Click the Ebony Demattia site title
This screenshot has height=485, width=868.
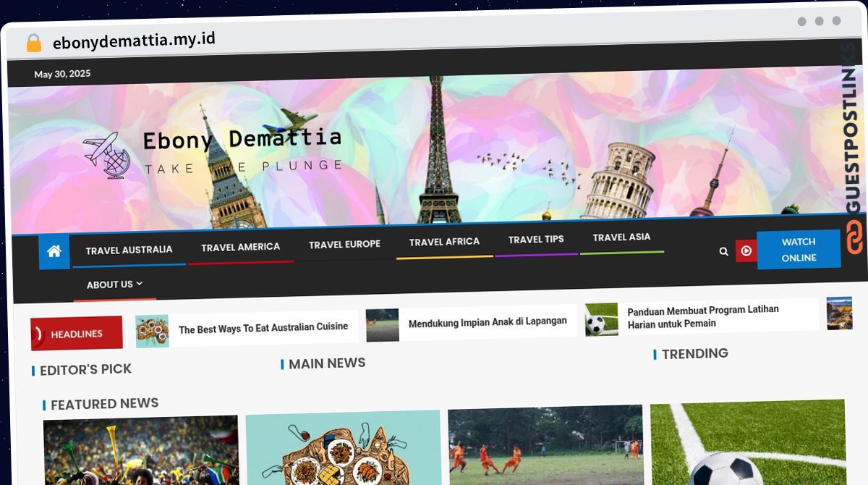pyautogui.click(x=242, y=138)
